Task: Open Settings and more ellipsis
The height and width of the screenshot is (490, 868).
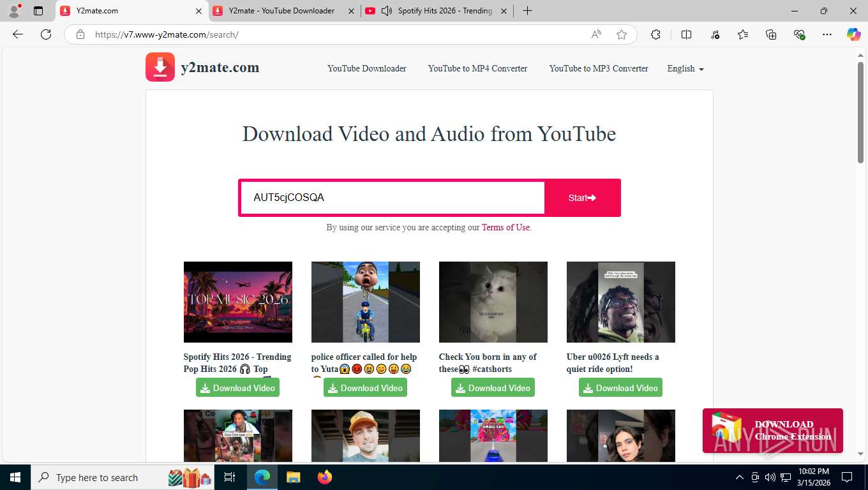Action: (827, 34)
